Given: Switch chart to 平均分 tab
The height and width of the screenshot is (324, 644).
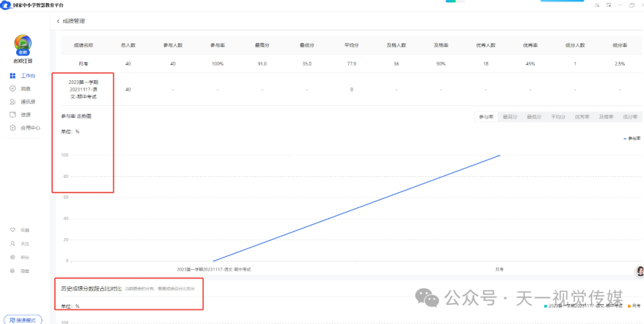Looking at the screenshot, I should click(x=558, y=117).
